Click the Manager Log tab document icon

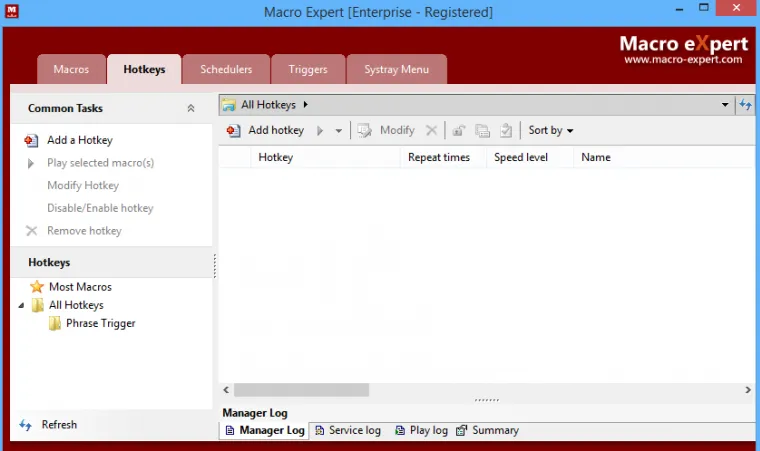pos(230,431)
